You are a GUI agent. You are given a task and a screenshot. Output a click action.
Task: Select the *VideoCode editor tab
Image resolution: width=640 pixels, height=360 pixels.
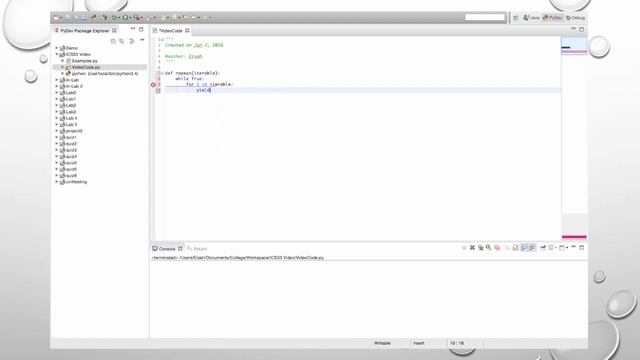pyautogui.click(x=171, y=31)
